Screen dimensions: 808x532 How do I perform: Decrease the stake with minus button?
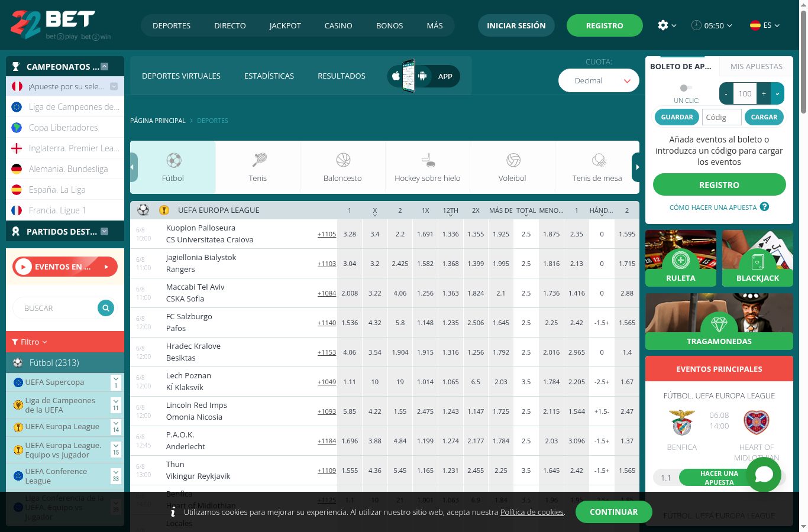(x=726, y=93)
